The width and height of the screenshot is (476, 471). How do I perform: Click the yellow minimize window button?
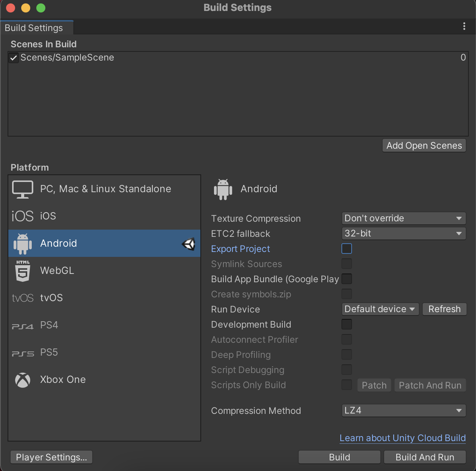26,8
